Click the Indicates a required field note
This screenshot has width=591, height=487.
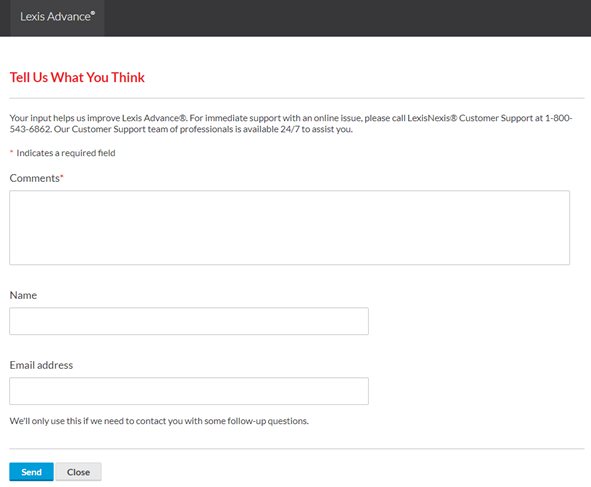point(66,153)
